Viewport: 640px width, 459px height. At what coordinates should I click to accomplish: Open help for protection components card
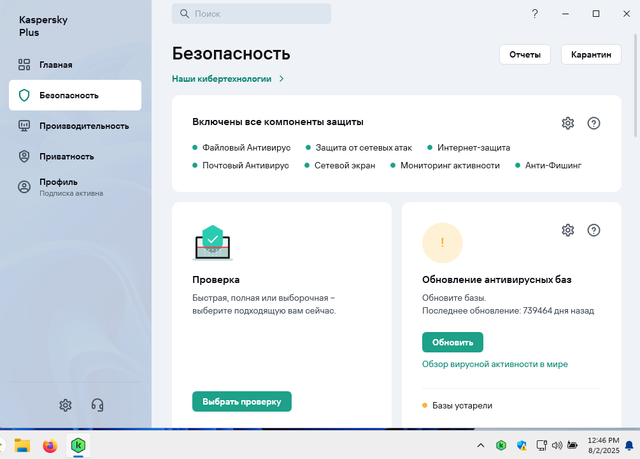pyautogui.click(x=593, y=123)
